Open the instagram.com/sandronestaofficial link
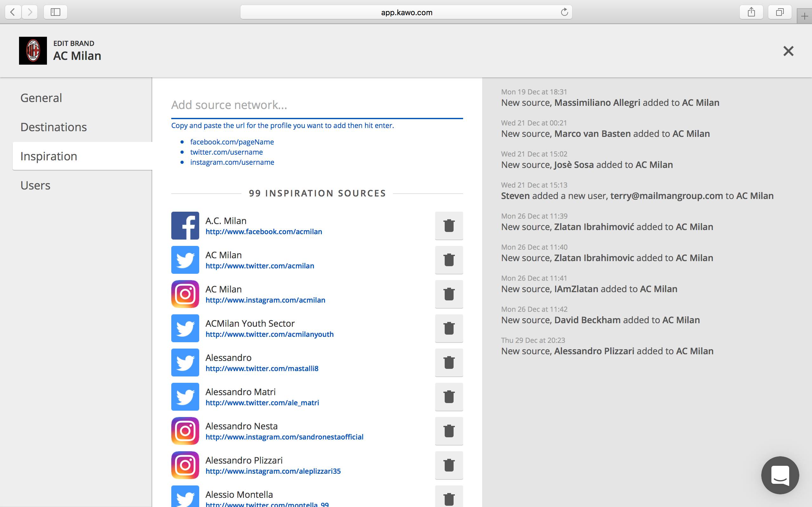This screenshot has width=812, height=507. [284, 437]
